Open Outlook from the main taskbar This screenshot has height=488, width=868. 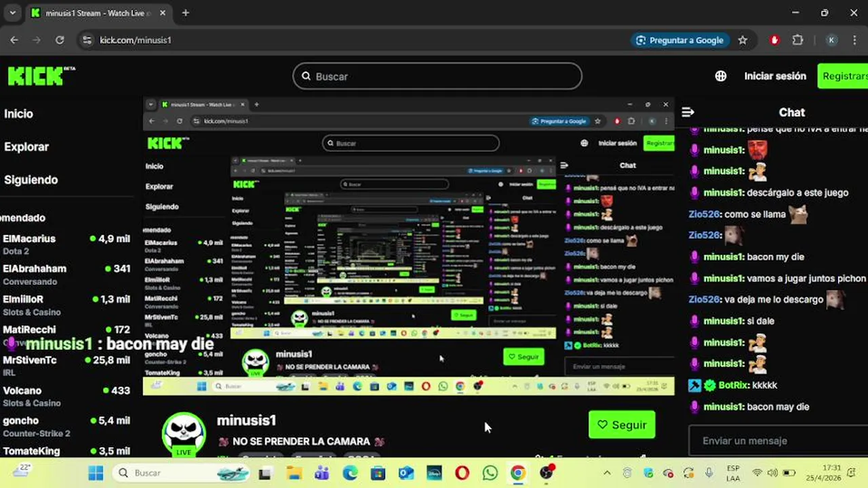coord(406,473)
